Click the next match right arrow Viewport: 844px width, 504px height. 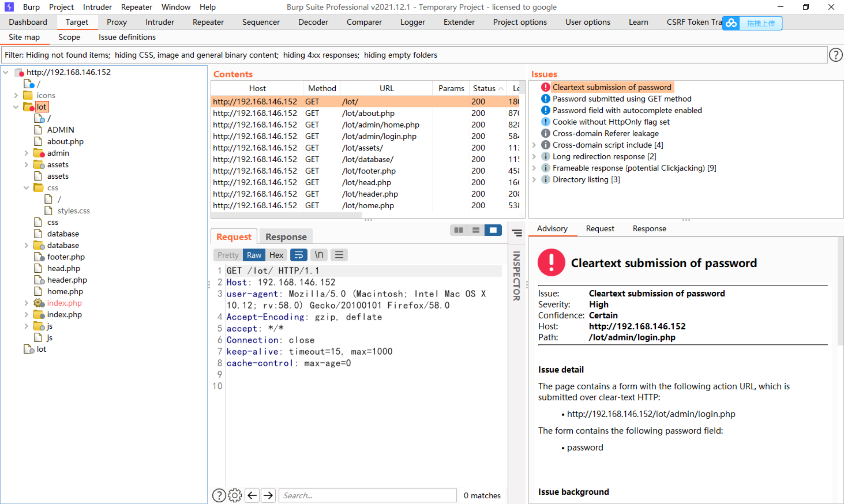tap(268, 495)
